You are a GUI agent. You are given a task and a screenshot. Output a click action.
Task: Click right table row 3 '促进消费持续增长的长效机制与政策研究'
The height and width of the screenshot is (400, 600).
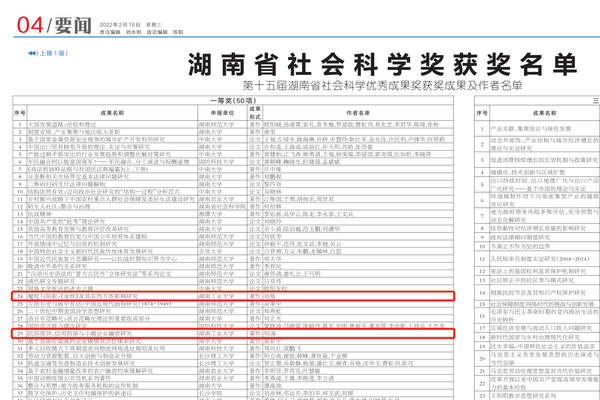[544, 160]
